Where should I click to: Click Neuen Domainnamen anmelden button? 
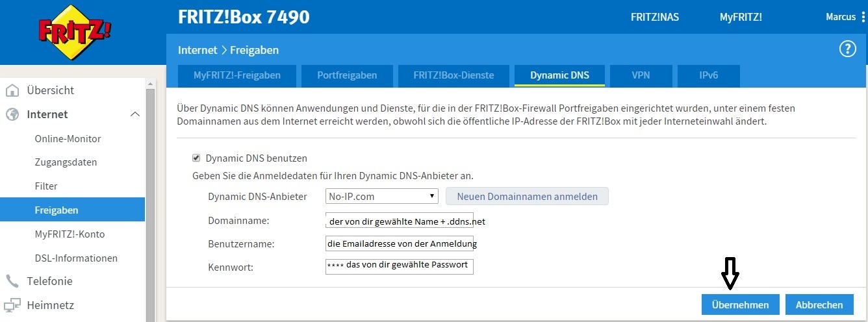point(527,196)
